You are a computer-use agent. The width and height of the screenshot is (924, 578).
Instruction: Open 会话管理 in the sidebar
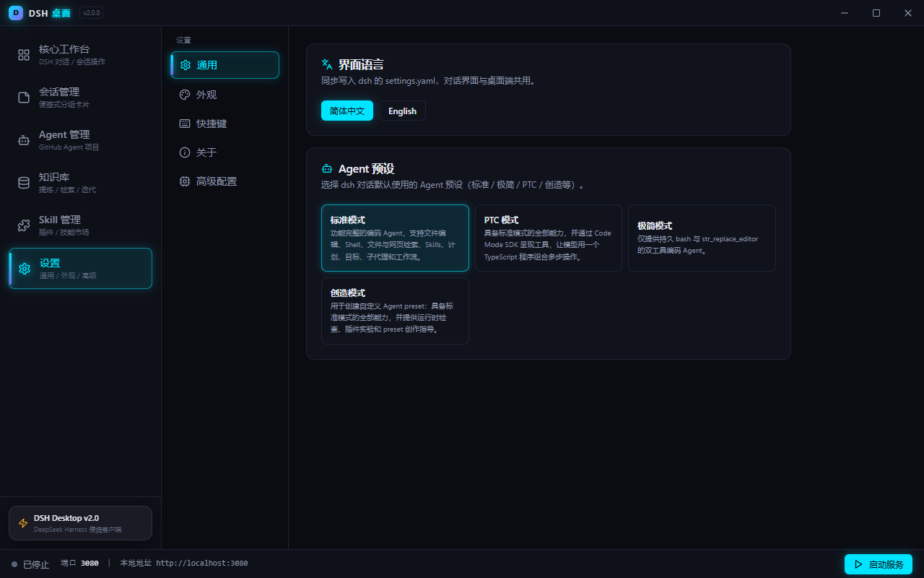[81, 98]
